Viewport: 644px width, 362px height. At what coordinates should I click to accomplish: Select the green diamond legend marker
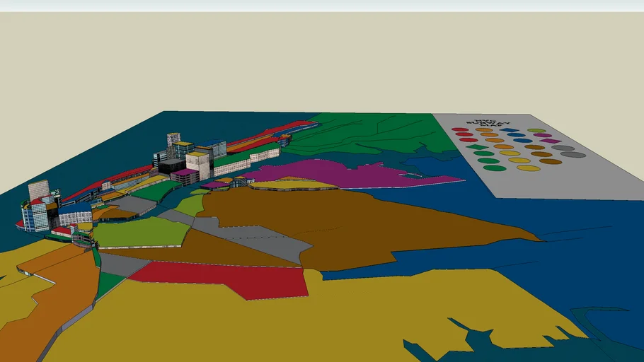(477, 147)
